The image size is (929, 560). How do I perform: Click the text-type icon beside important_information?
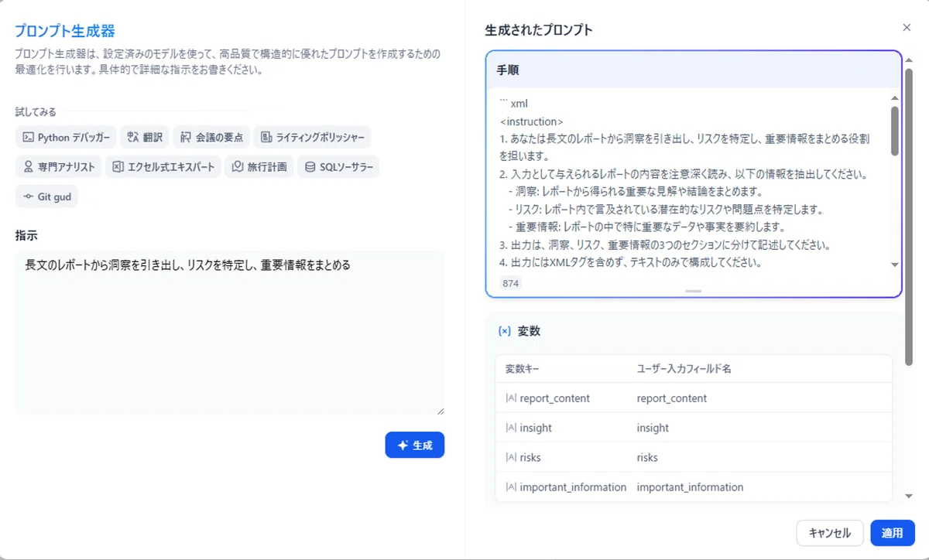[510, 487]
